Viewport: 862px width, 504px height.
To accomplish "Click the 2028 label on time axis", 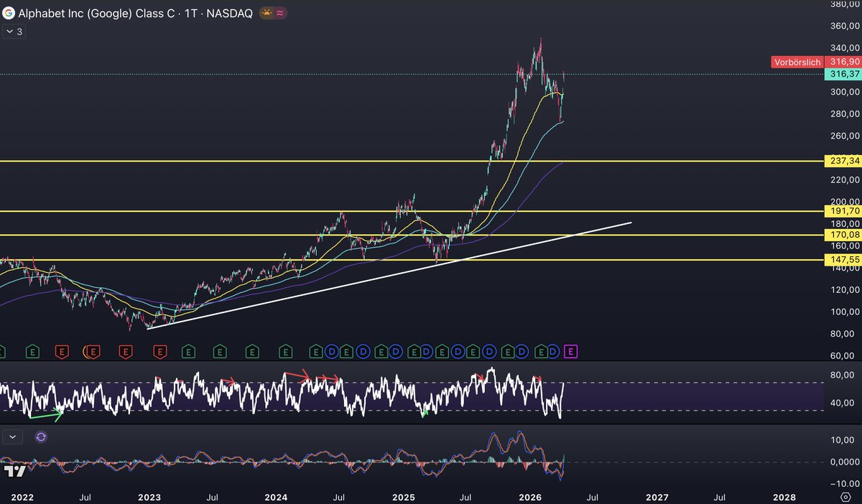I will [784, 496].
